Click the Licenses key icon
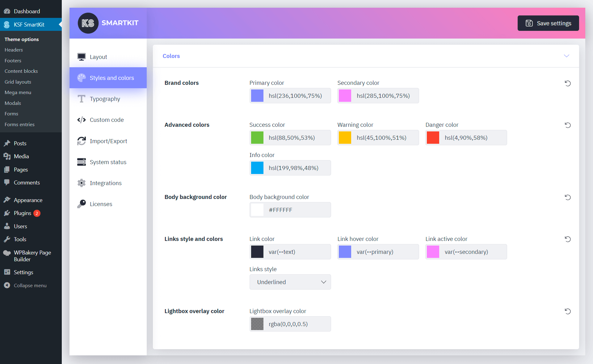593x364 pixels. [82, 204]
